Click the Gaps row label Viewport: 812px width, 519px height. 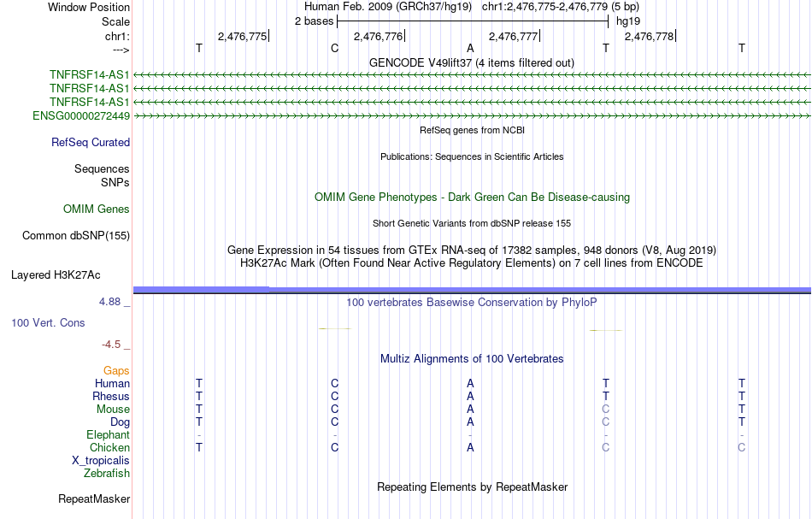point(116,370)
